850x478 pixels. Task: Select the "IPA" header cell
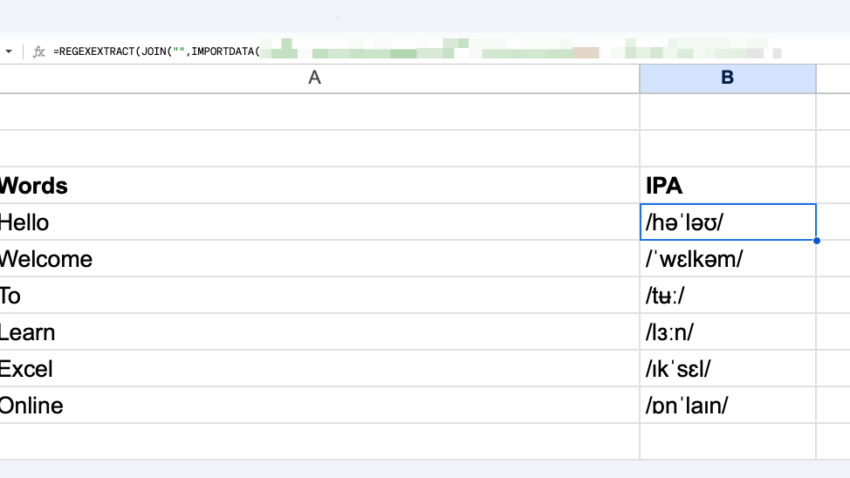727,185
